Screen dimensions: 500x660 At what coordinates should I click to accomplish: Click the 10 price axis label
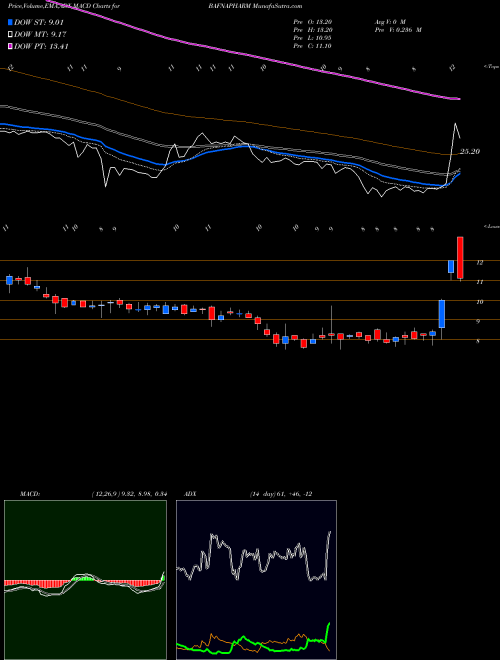(479, 302)
